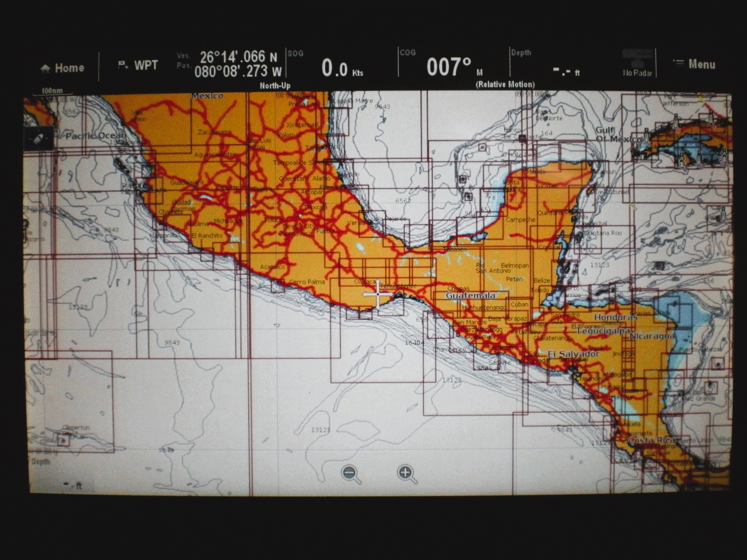Tap the North-Up orientation label
Screen dimensions: 747x560
tap(275, 86)
